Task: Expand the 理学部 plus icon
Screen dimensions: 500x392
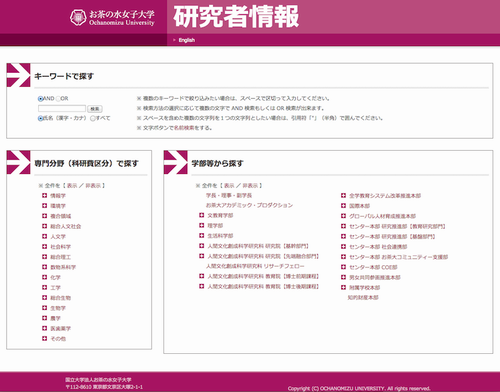Action: pyautogui.click(x=201, y=226)
